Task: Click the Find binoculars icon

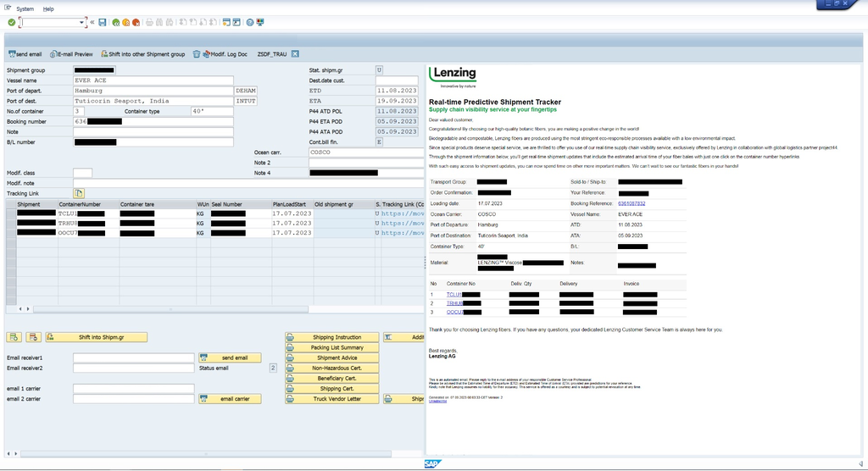Action: [159, 22]
